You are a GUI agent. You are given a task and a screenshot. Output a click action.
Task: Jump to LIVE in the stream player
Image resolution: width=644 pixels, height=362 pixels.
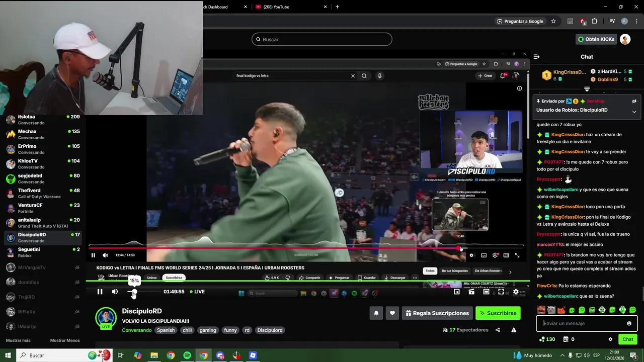point(197,292)
